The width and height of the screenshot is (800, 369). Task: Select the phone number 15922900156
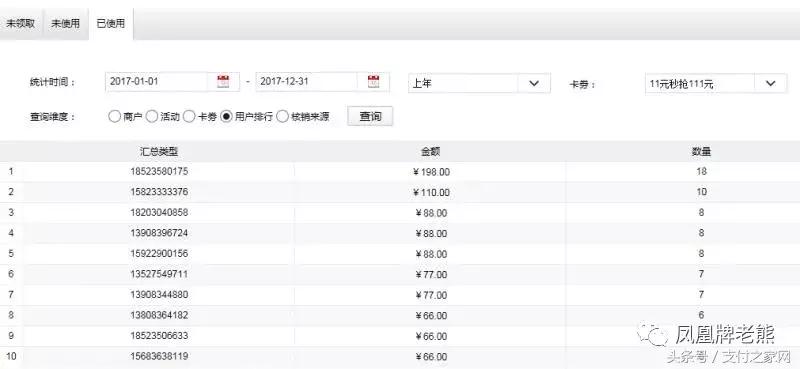[159, 254]
